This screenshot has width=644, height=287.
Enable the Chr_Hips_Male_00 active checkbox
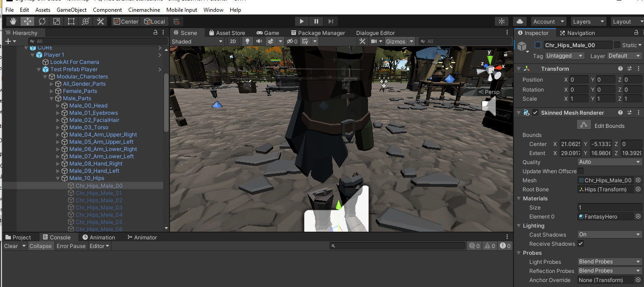tap(538, 45)
